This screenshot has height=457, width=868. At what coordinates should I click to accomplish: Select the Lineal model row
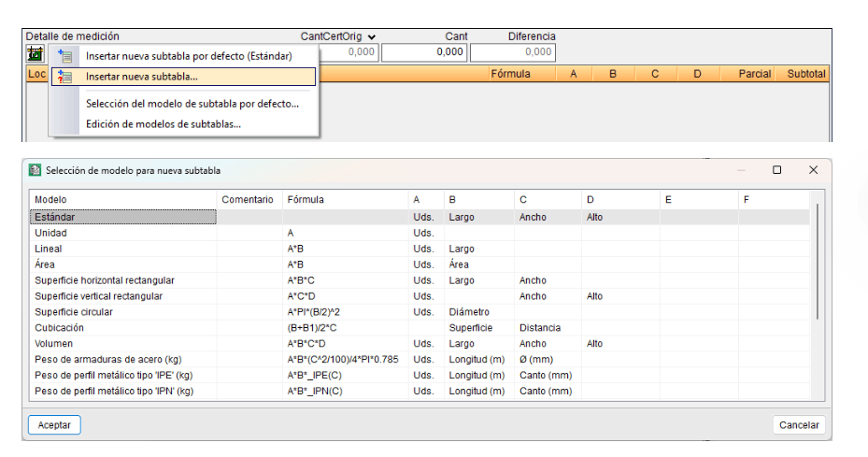tap(420, 249)
